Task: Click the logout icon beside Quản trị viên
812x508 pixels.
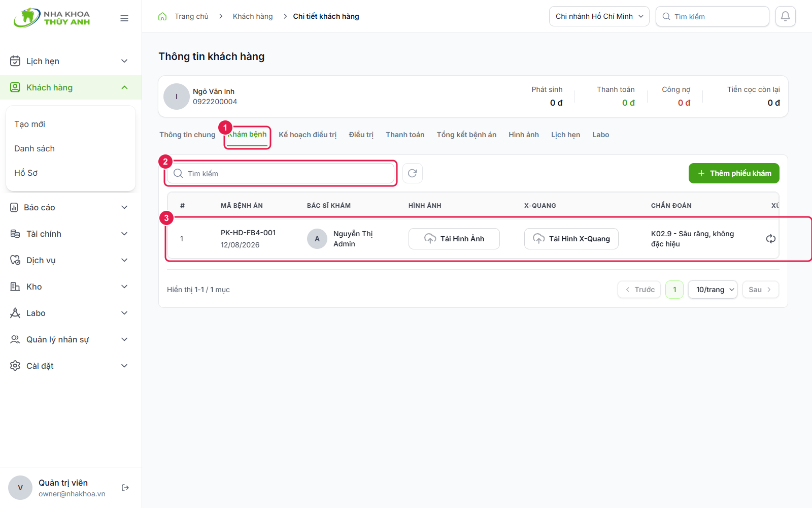Action: (125, 488)
